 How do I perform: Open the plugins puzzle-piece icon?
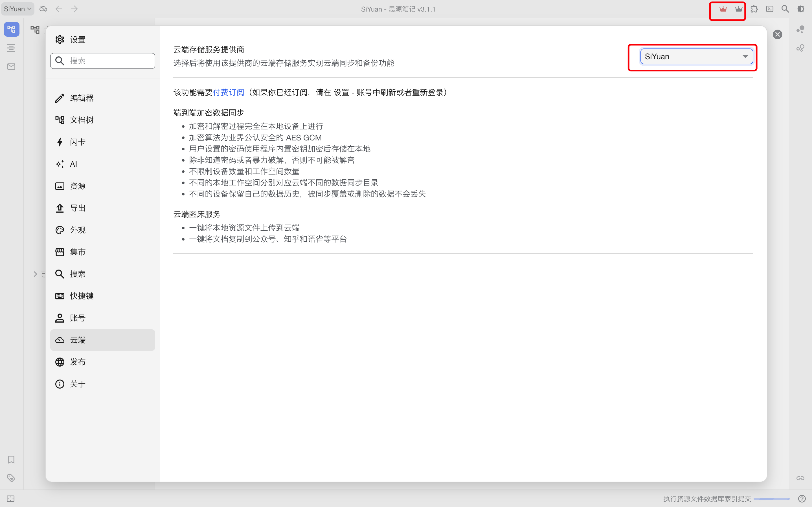coord(754,9)
